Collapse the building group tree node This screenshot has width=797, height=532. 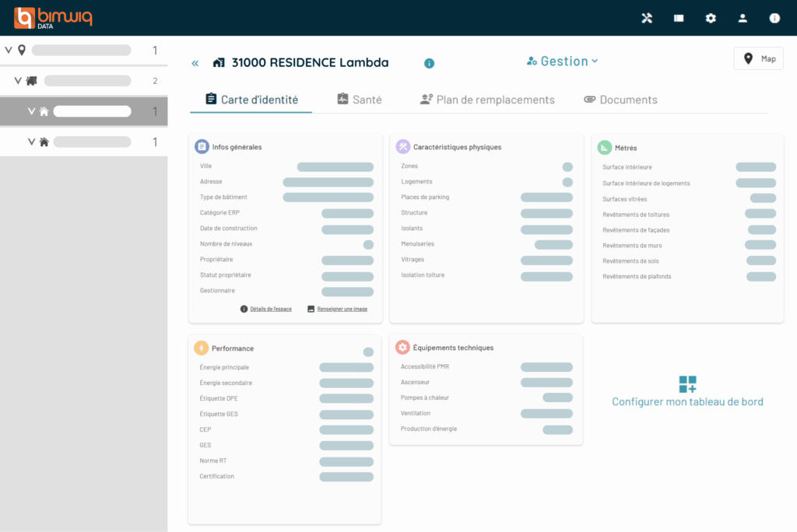click(x=19, y=81)
